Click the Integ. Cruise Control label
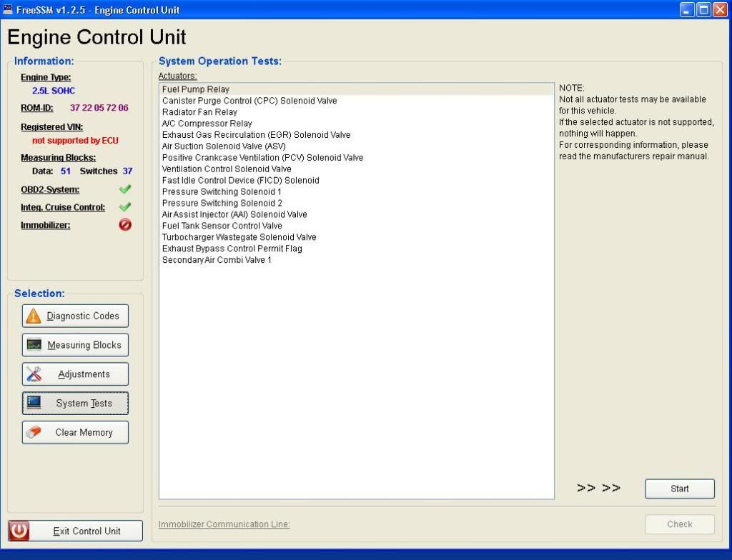Image resolution: width=732 pixels, height=560 pixels. tap(63, 207)
